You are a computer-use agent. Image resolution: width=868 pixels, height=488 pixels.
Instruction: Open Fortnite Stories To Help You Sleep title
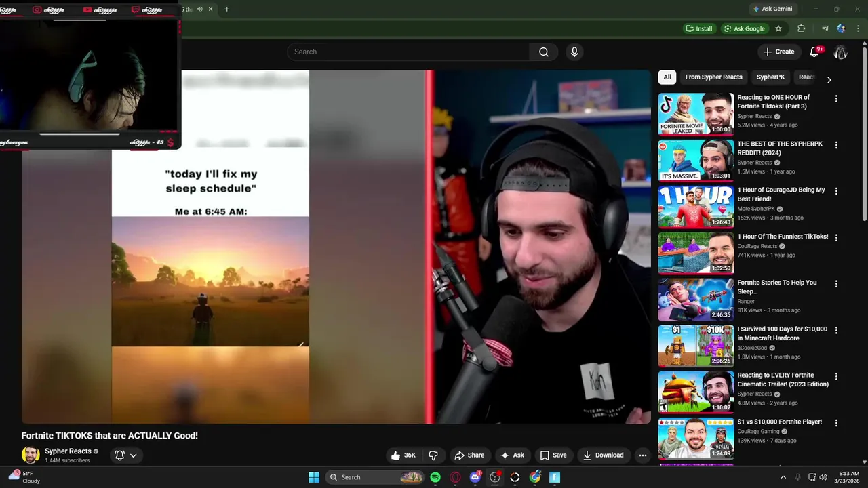(x=777, y=287)
